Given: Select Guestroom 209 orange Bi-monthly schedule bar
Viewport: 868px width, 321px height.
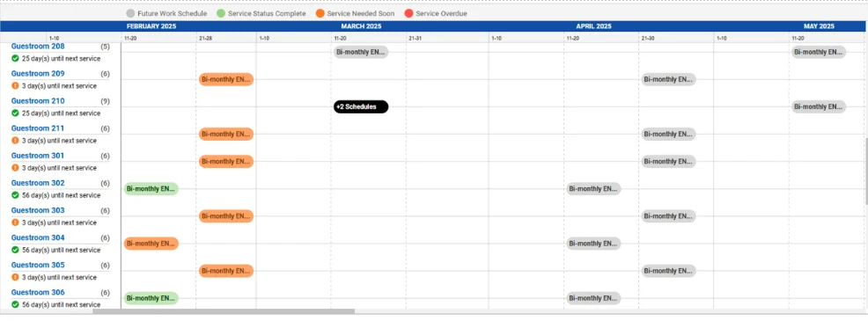Looking at the screenshot, I should tap(226, 79).
